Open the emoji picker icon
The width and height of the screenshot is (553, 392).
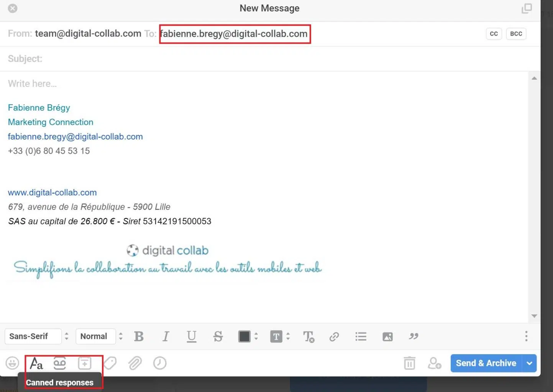[x=12, y=363]
